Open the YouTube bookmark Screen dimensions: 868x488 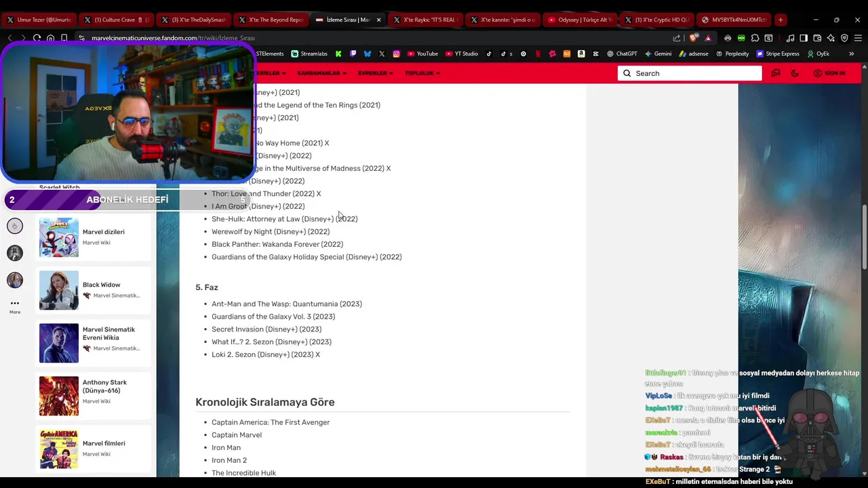coord(422,54)
